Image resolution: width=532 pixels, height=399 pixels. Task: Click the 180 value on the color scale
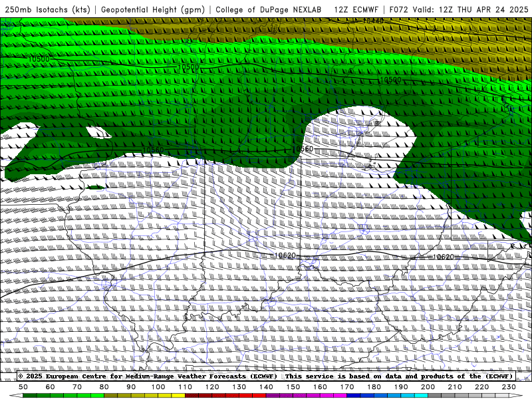[x=374, y=387]
